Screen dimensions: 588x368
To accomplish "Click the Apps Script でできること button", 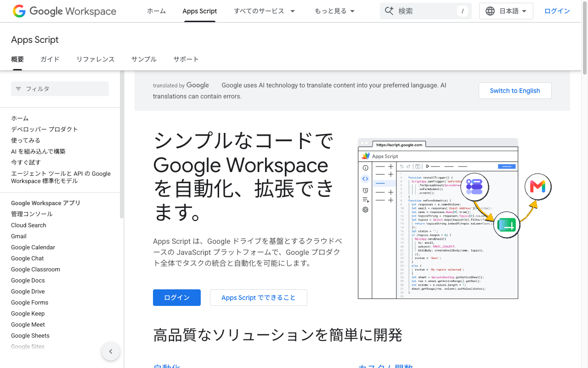I will coord(259,298).
